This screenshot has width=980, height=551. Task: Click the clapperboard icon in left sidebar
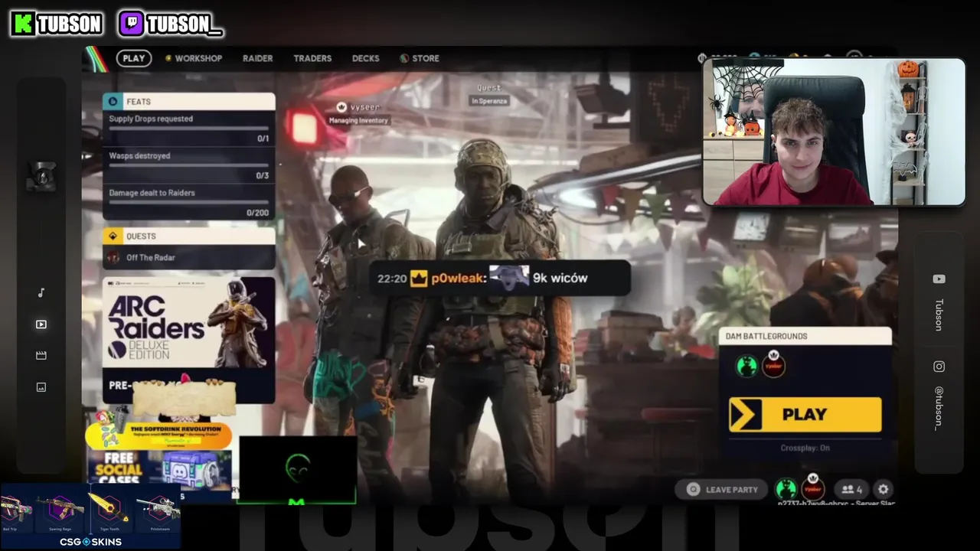click(x=41, y=355)
